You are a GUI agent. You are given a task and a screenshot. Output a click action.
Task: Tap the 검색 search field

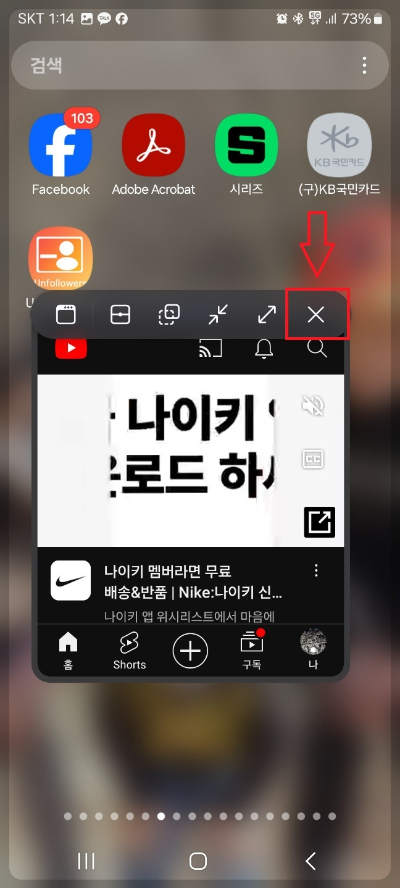[200, 66]
